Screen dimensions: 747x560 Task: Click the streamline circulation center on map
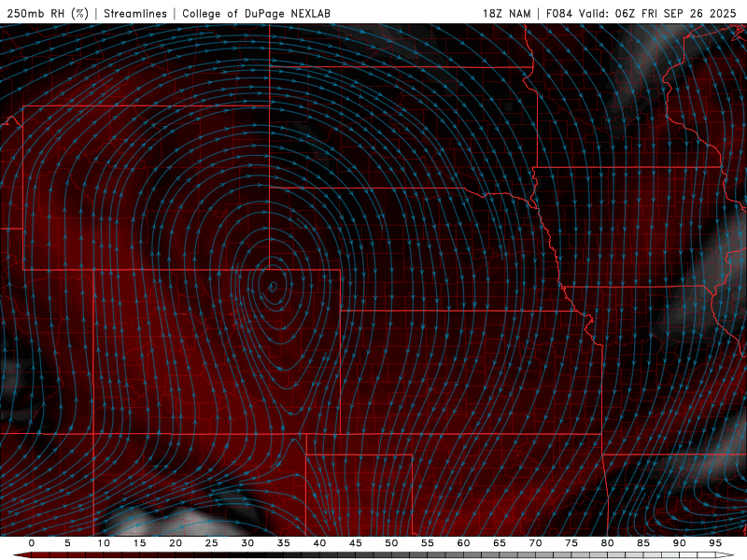pos(272,287)
